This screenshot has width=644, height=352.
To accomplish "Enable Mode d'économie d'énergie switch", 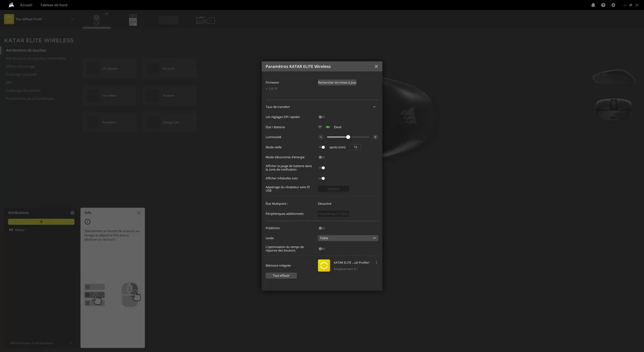I will coord(321,157).
